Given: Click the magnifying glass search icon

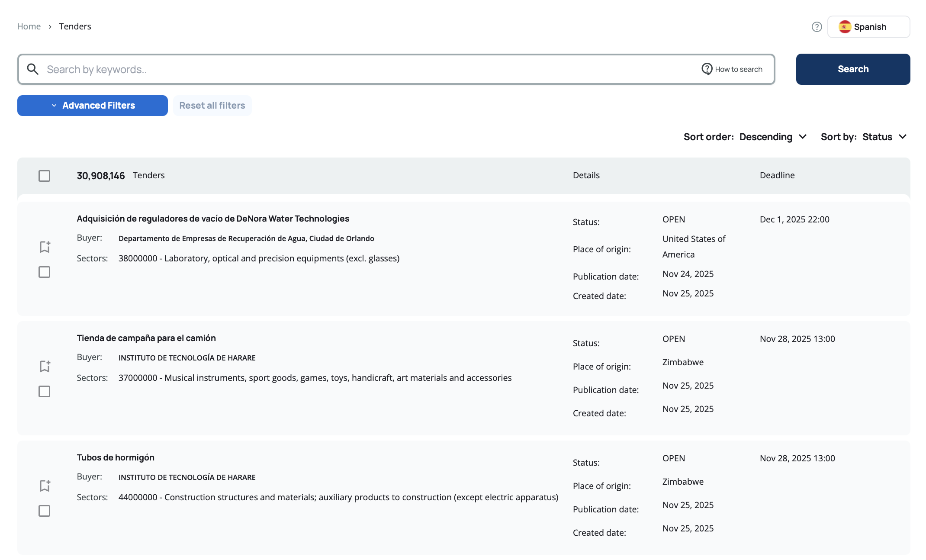Looking at the screenshot, I should (x=33, y=69).
